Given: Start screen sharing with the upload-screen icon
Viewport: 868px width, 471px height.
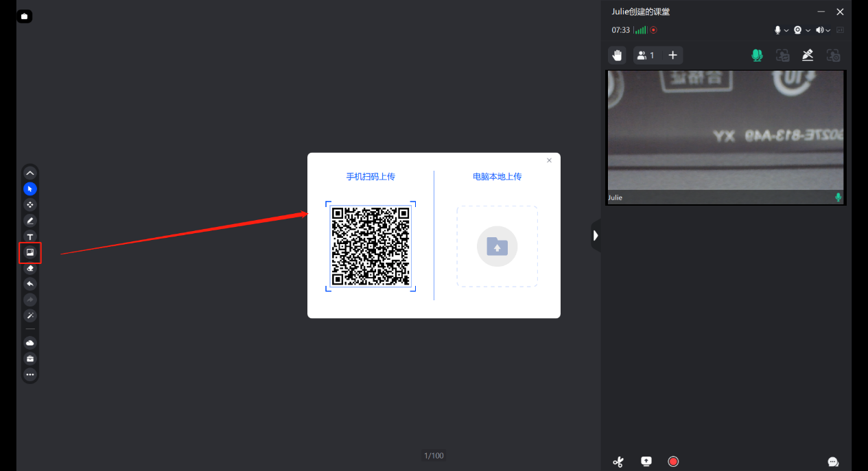Looking at the screenshot, I should point(646,461).
